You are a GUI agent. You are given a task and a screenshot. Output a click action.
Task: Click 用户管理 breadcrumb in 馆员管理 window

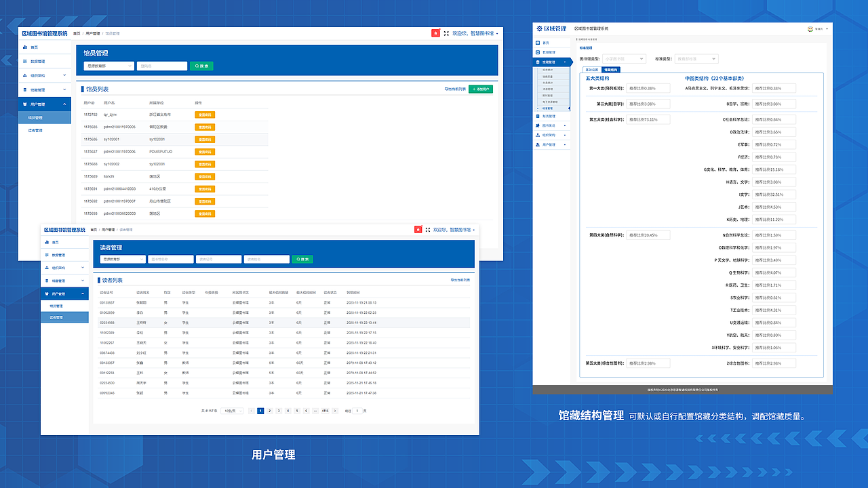(x=93, y=33)
